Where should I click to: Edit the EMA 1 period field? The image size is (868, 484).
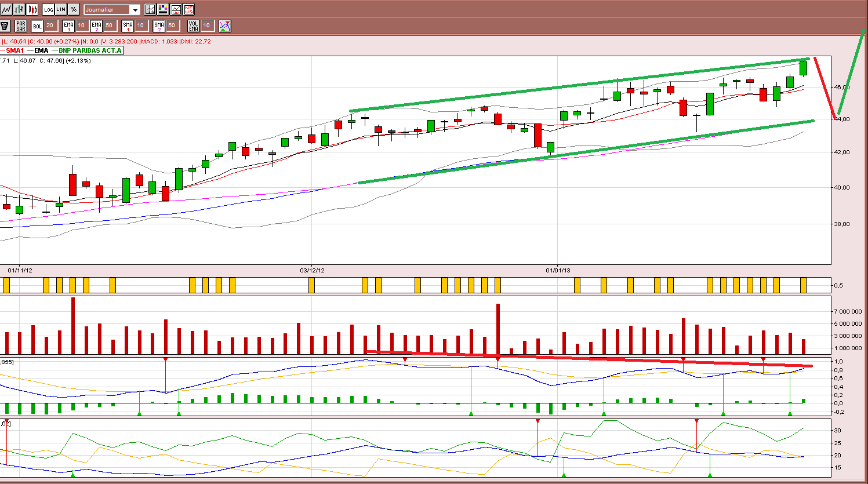[x=81, y=26]
